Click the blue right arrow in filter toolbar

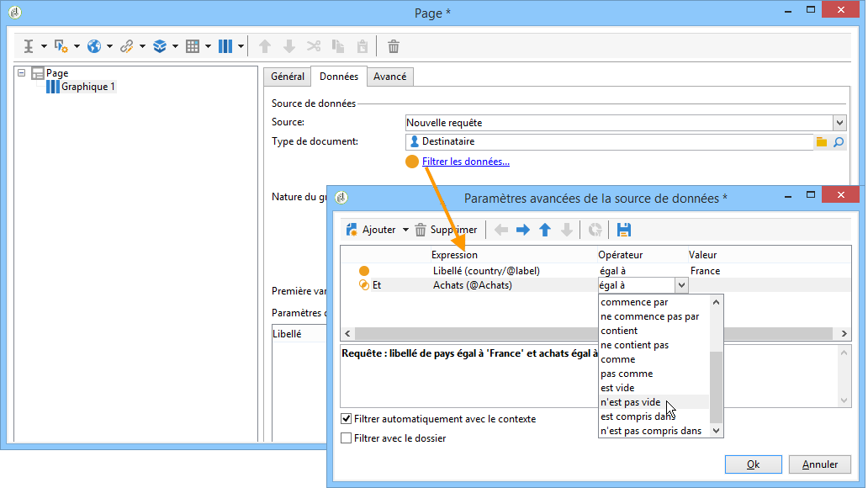click(x=522, y=230)
